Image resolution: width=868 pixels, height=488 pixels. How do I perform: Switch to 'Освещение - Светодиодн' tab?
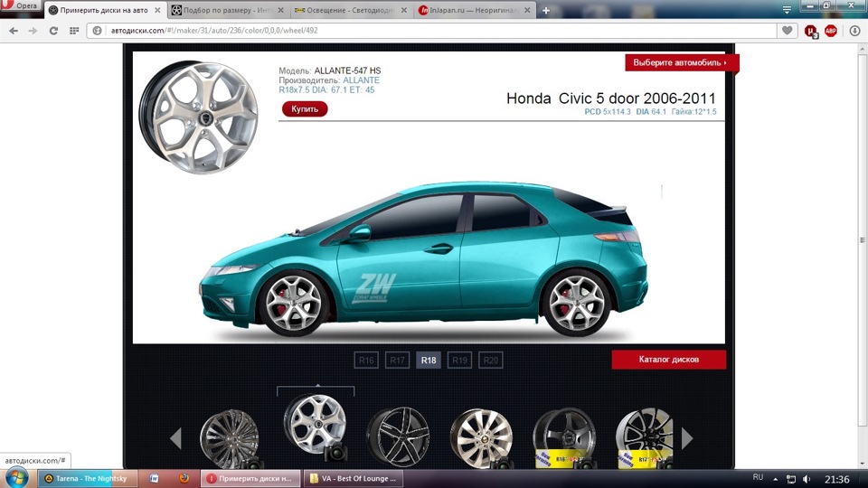pyautogui.click(x=350, y=11)
